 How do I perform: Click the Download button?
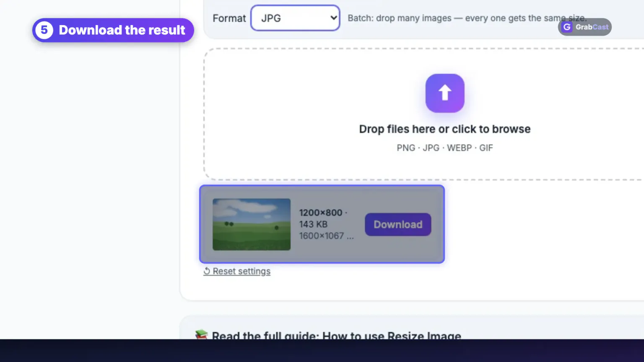coord(398,225)
